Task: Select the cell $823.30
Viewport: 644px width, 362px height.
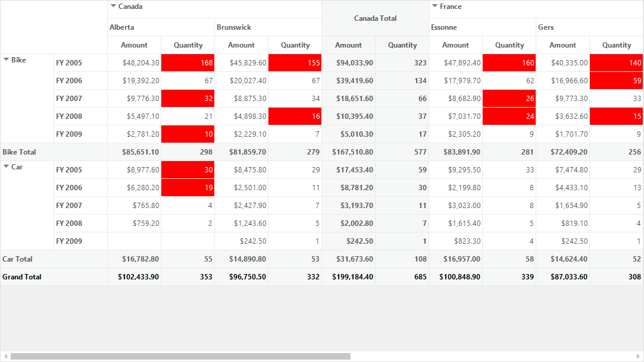Action: tap(455, 241)
